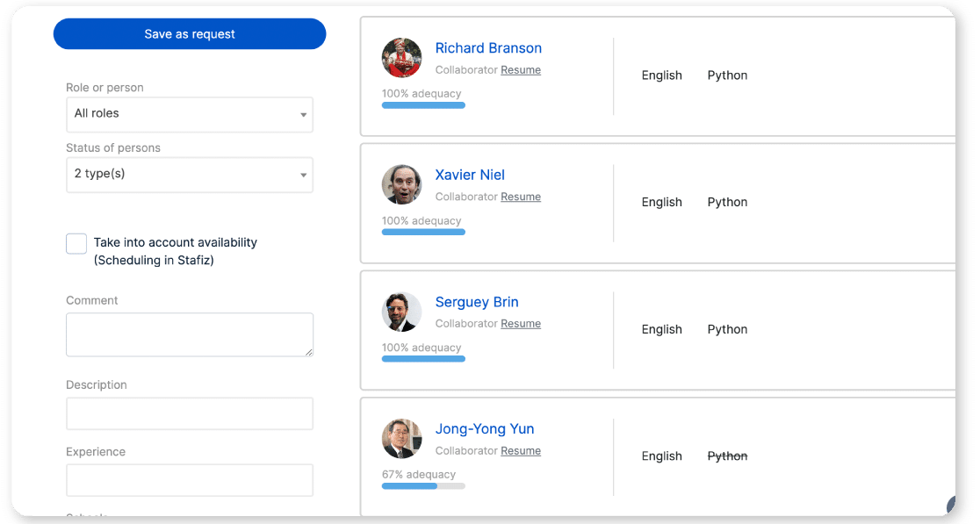Image resolution: width=980 pixels, height=524 pixels.
Task: Expand the Status of persons dropdown
Action: tap(189, 175)
